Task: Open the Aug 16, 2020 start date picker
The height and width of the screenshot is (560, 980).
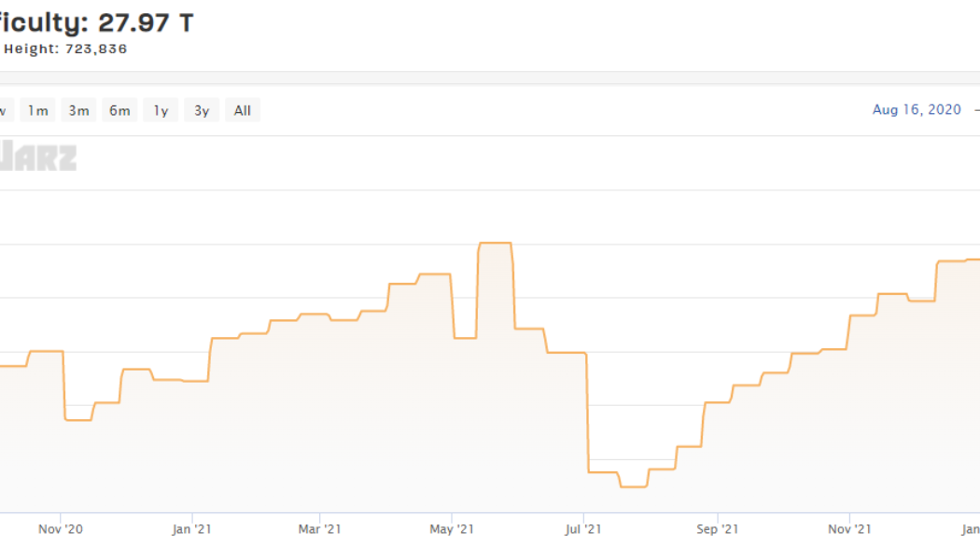Action: pyautogui.click(x=917, y=109)
